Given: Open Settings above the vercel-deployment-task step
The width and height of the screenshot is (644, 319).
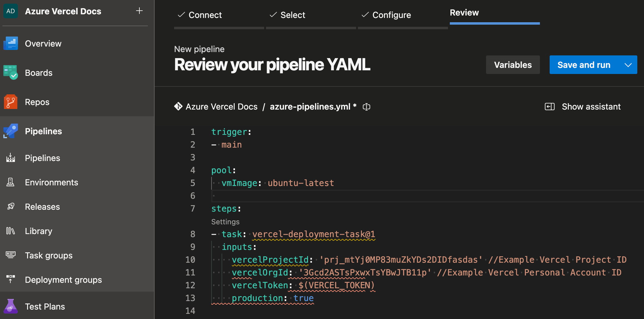Looking at the screenshot, I should click(x=225, y=222).
